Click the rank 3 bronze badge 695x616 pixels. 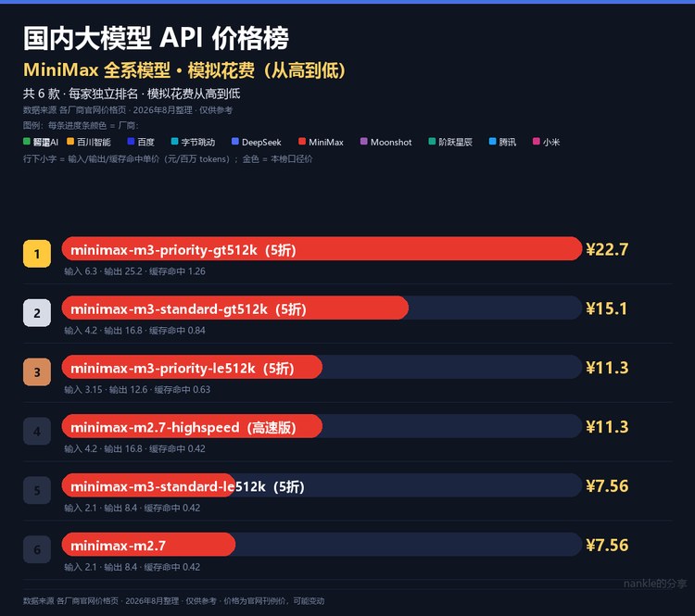[37, 371]
